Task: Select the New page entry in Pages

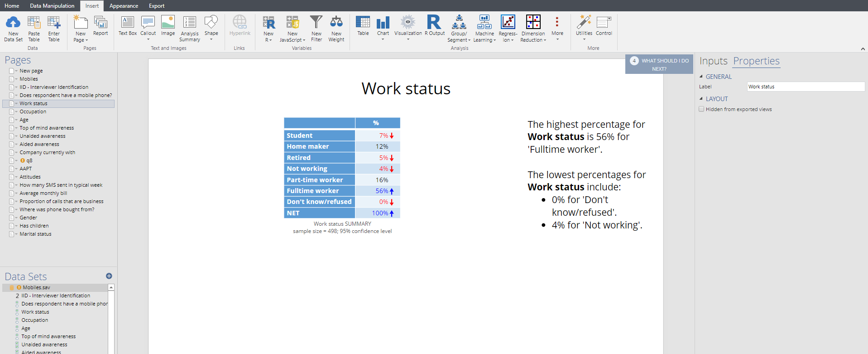Action: point(31,71)
